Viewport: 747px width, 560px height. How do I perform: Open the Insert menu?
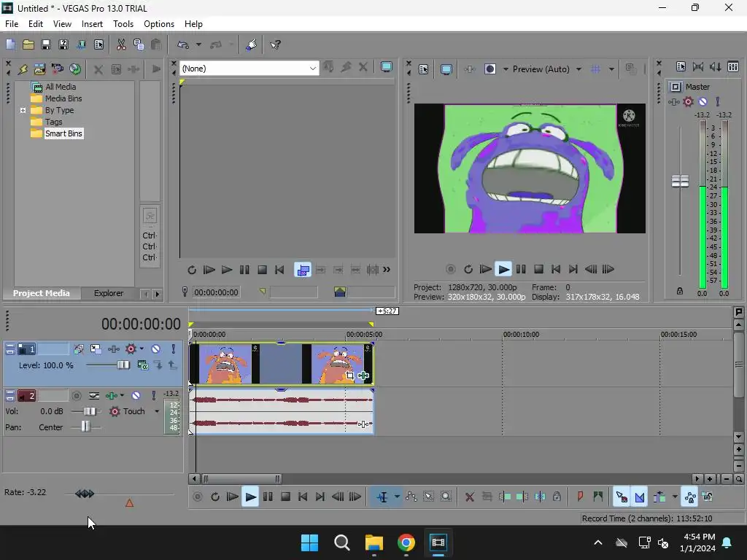(x=92, y=24)
